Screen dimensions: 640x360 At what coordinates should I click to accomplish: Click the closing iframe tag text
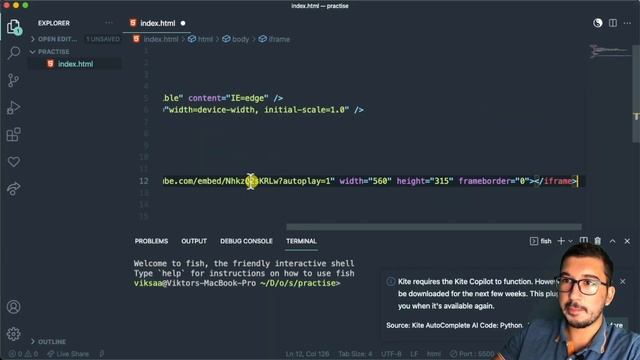click(x=556, y=181)
